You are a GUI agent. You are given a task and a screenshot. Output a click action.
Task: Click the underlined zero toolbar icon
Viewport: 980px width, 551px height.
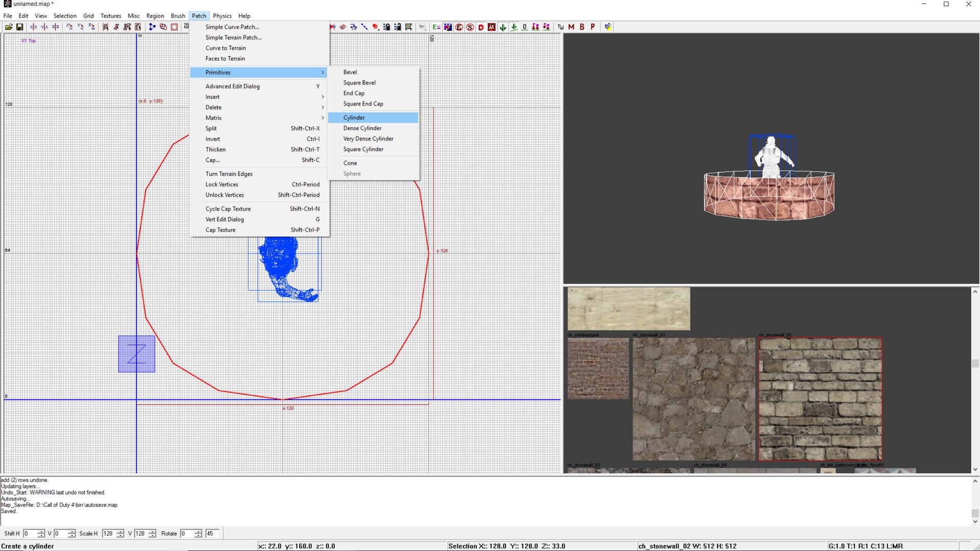tap(524, 27)
